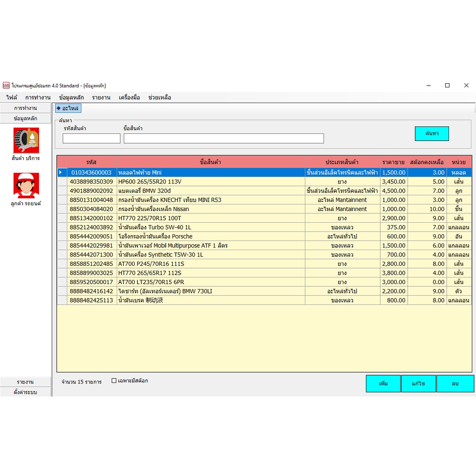Open the การทำงาน menu in menu bar
Screen dimensions: 476x476
click(x=38, y=98)
